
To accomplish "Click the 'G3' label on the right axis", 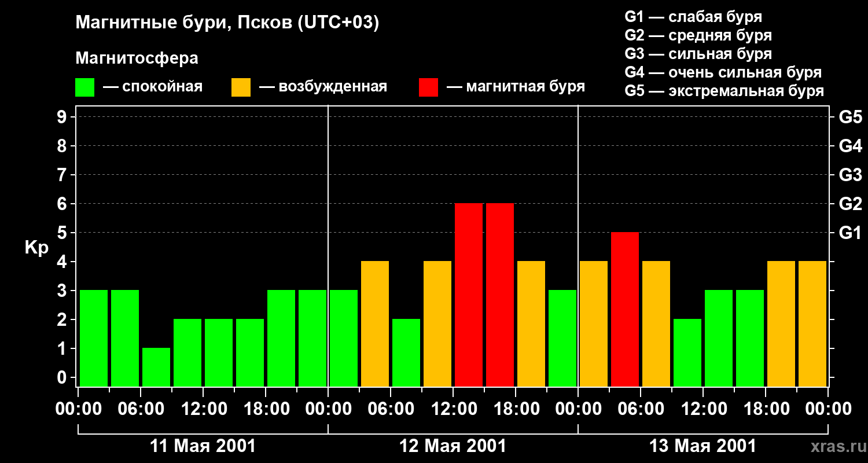I will (850, 175).
